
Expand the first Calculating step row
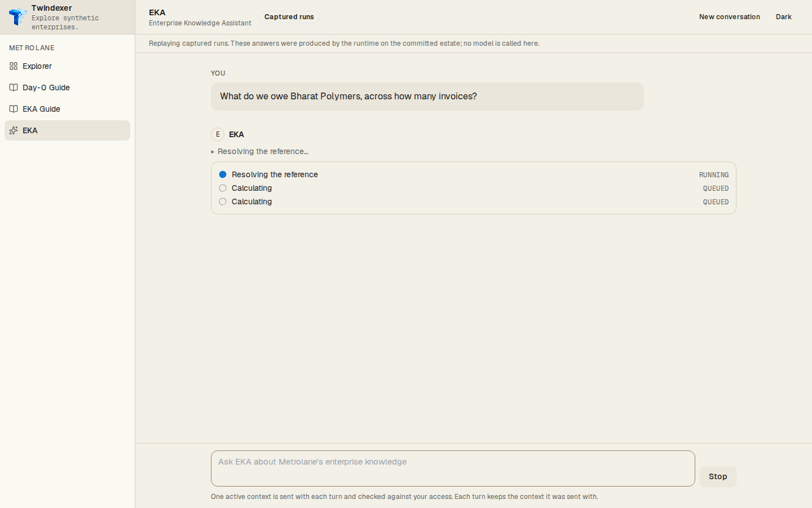(x=474, y=188)
